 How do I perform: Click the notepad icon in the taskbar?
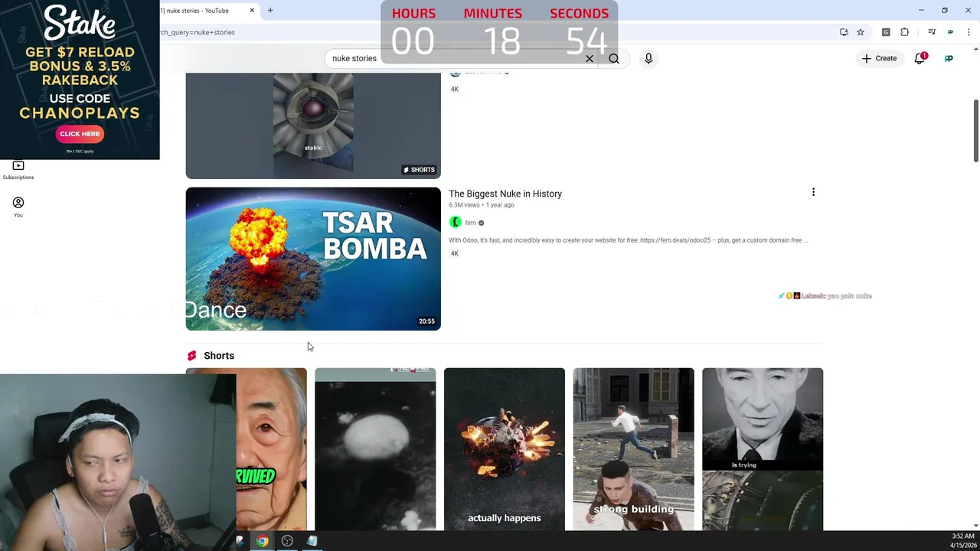312,541
